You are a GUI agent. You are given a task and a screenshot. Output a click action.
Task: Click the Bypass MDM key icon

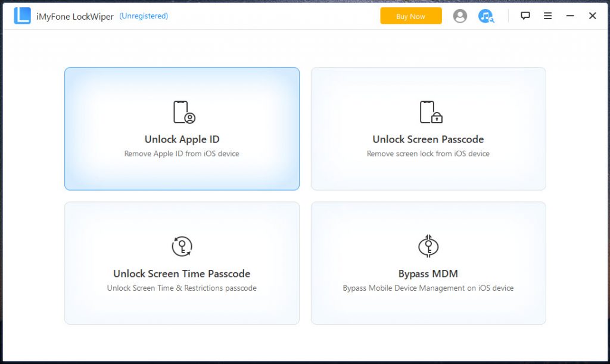[428, 246]
